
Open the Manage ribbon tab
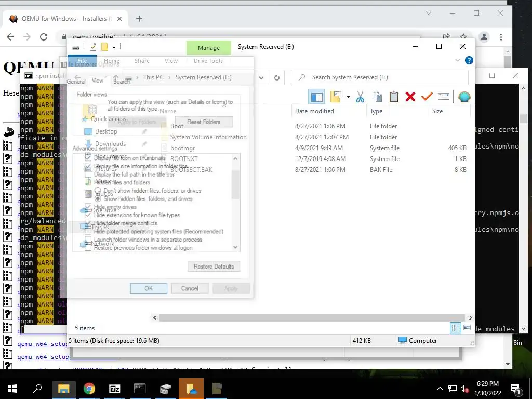point(209,48)
